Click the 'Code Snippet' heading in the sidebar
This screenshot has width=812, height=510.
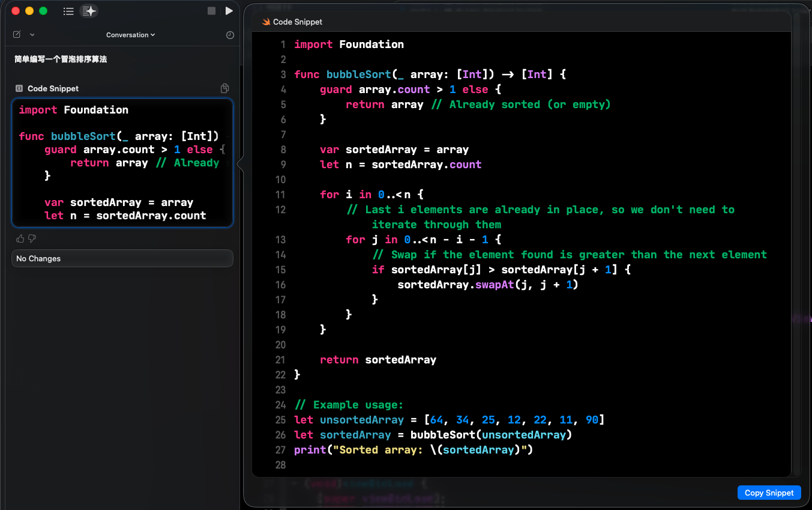[x=53, y=88]
